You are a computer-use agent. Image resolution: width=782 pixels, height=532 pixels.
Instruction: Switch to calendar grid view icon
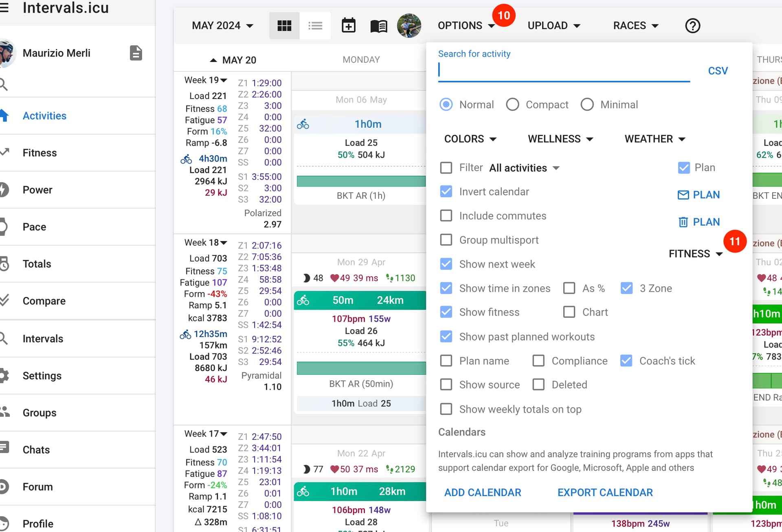coord(284,26)
